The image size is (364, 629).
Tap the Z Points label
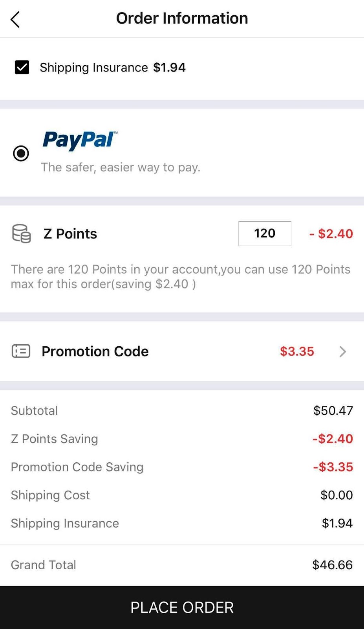70,234
